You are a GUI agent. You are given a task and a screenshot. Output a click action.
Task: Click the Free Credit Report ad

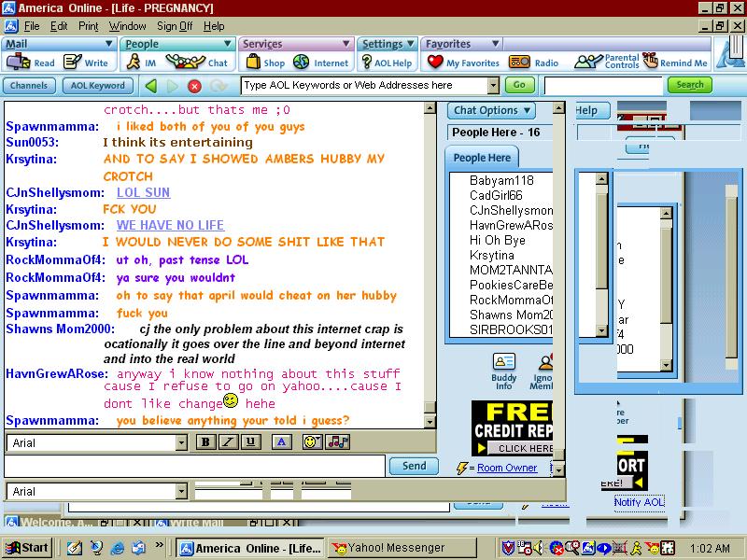[512, 427]
